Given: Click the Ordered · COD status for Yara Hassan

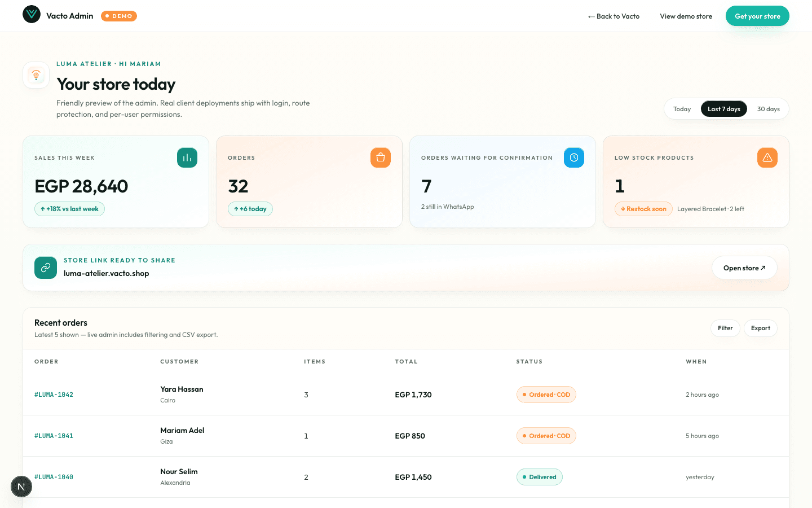Looking at the screenshot, I should pyautogui.click(x=546, y=395).
